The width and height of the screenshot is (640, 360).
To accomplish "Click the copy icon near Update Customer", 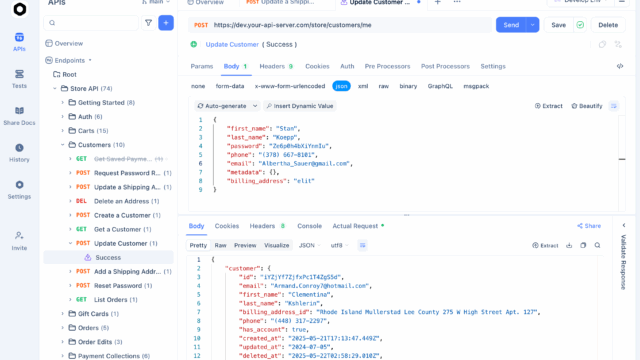I will coord(602,44).
